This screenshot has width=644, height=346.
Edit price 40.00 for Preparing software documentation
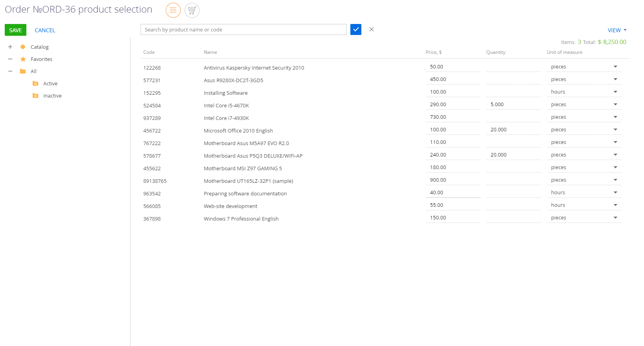(453, 193)
